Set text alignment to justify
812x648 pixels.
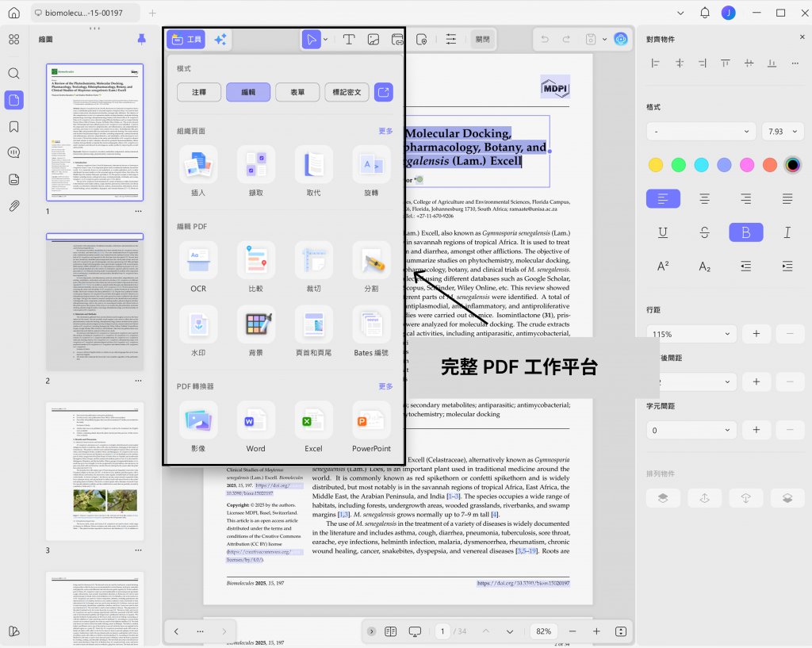(787, 198)
